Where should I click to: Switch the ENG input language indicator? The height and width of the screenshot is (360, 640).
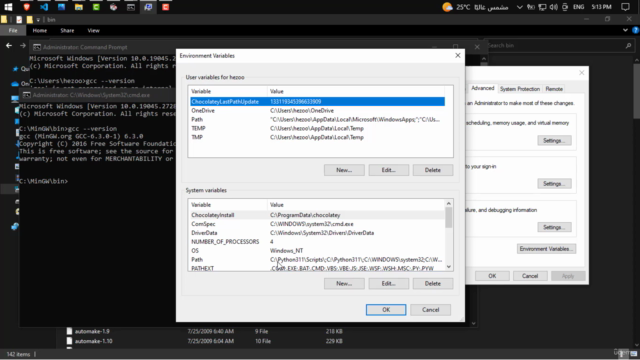pos(578,7)
